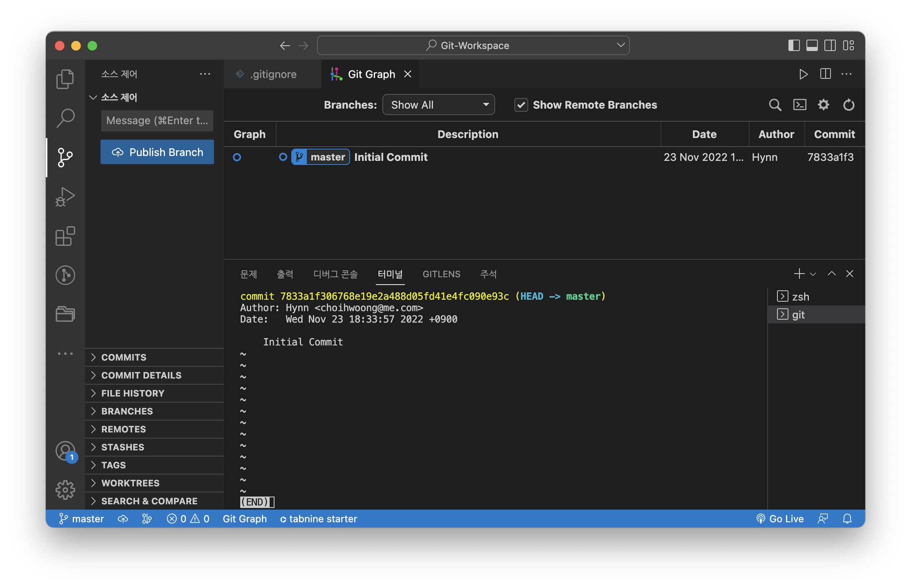Screen dimensions: 911x588
Task: Switch to the 주석 panel tab
Action: coord(488,274)
